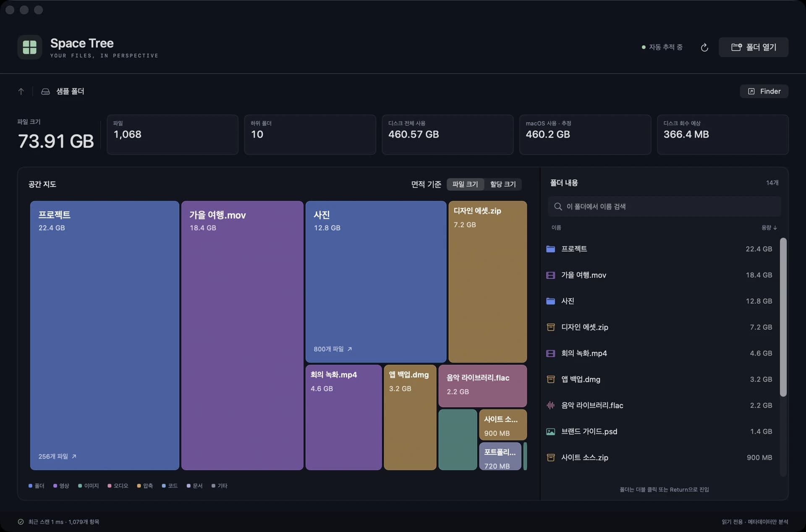Click the search magnifier icon in folder contents
The height and width of the screenshot is (532, 806).
click(x=558, y=207)
